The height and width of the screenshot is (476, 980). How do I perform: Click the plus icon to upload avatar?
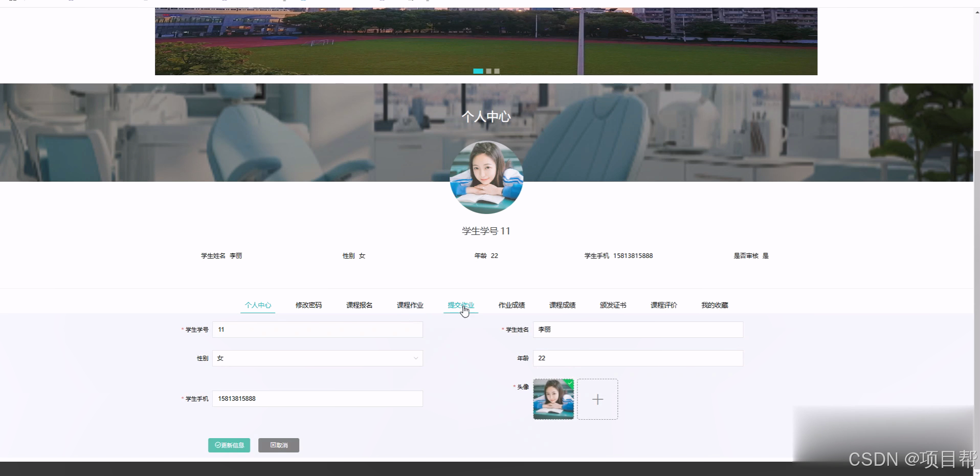tap(597, 399)
